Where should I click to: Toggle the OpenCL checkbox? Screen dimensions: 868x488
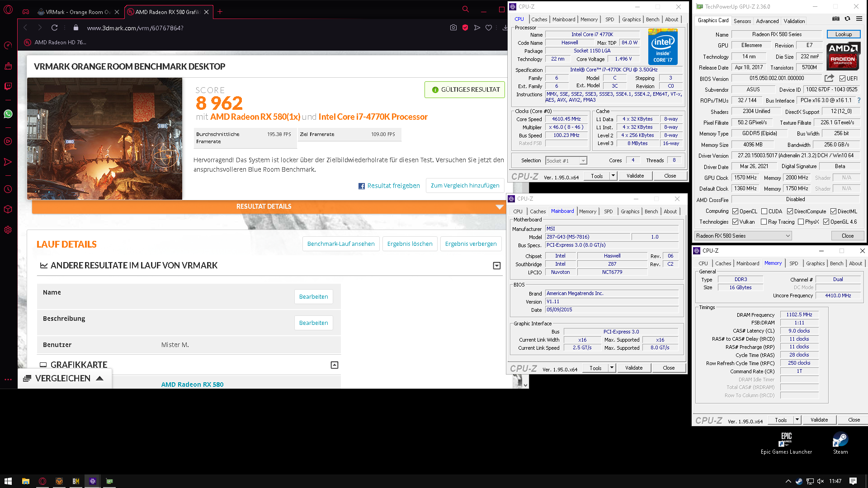pos(736,211)
